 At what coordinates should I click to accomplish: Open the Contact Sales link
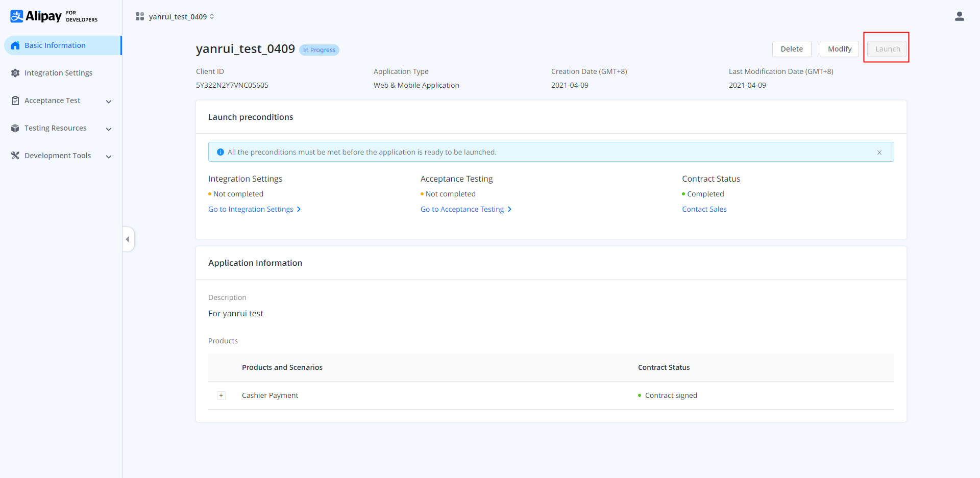(704, 209)
